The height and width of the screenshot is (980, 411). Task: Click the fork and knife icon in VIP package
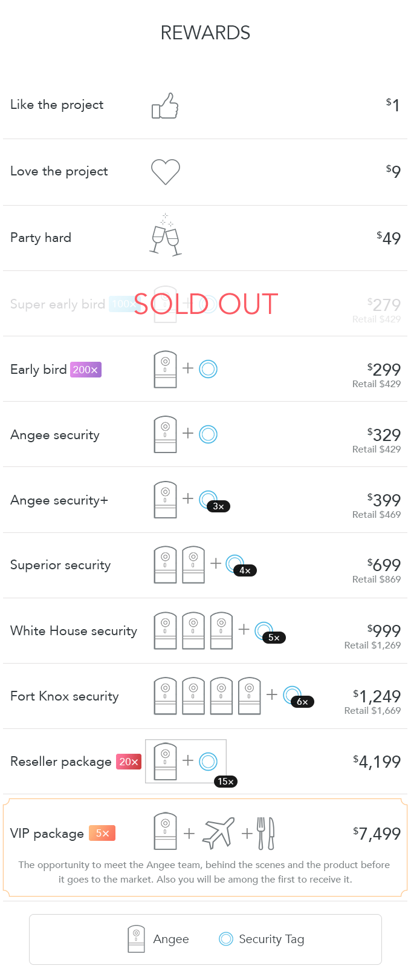pyautogui.click(x=266, y=833)
